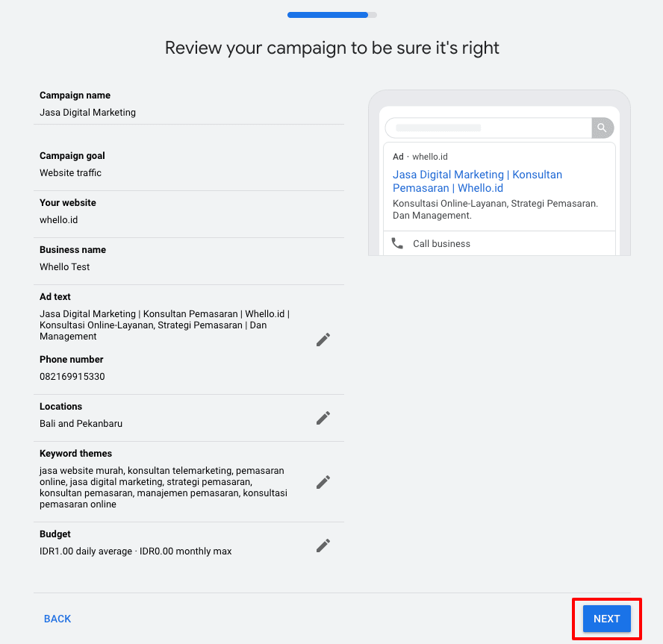The width and height of the screenshot is (663, 644).
Task: Click the phone icon beside Call business
Action: [x=397, y=243]
